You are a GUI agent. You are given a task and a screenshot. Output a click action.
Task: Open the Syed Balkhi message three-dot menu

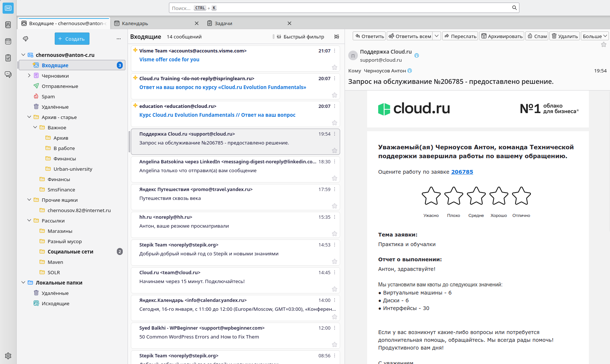335,328
